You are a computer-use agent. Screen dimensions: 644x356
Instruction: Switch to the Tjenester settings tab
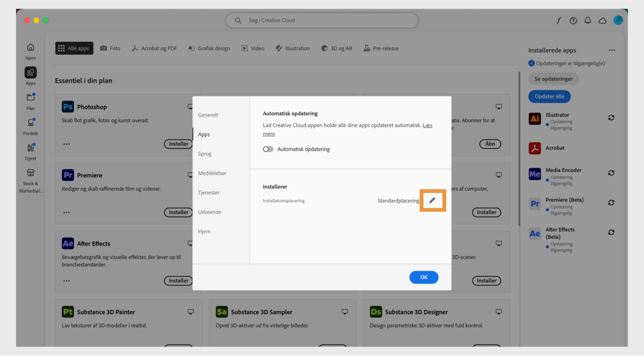[x=209, y=192]
